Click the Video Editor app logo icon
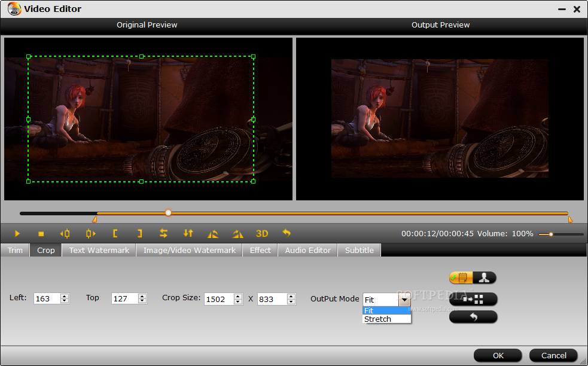588x366 pixels. (x=14, y=8)
